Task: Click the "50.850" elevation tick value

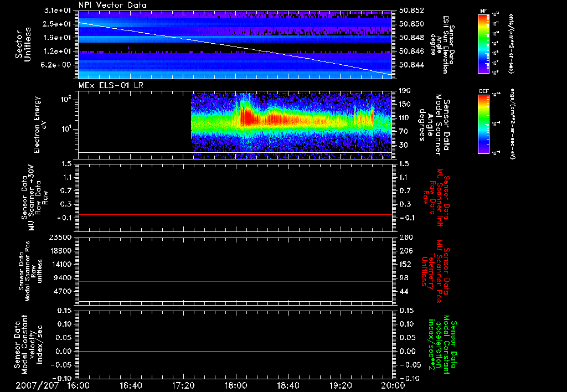Action: tap(411, 24)
